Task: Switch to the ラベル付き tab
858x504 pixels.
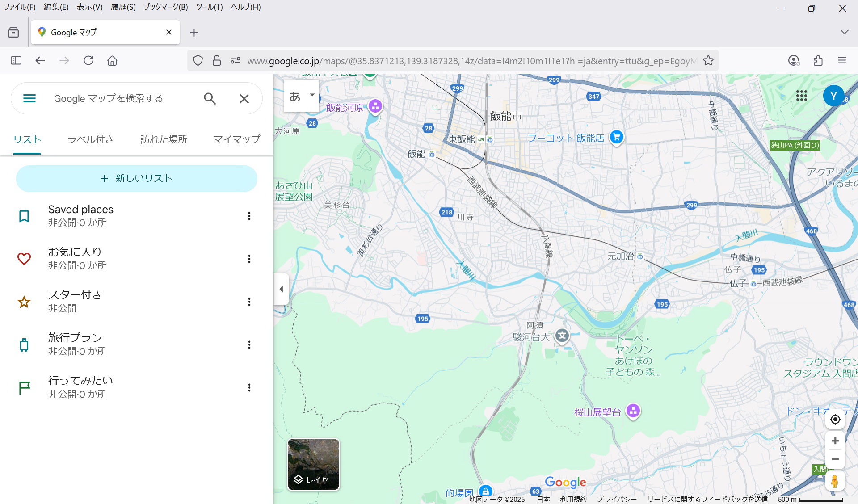Action: (91, 139)
